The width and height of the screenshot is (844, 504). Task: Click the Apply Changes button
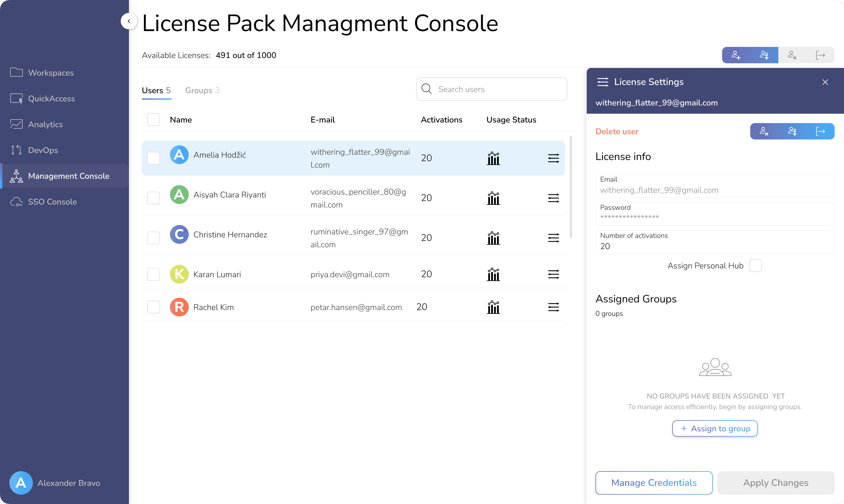775,483
